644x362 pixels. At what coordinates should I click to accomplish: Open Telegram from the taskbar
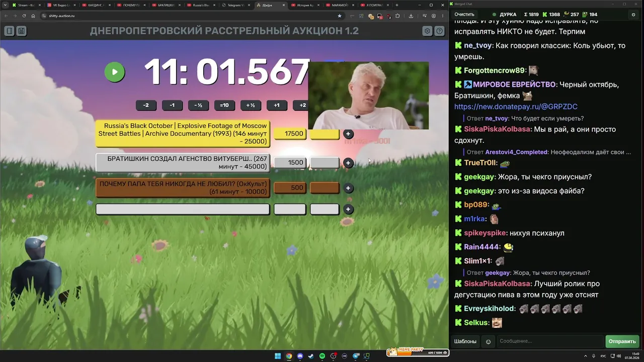tap(356, 356)
